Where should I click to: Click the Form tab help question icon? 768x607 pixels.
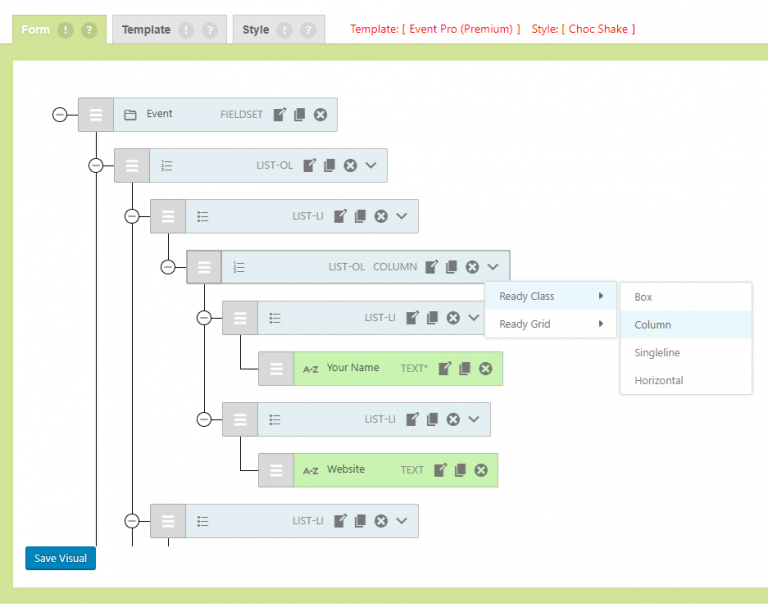[89, 30]
